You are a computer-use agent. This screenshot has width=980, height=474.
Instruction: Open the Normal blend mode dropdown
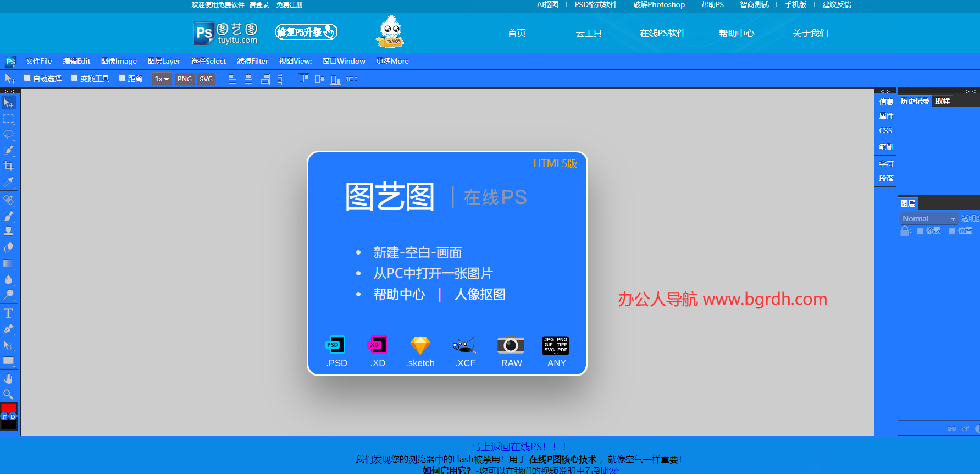point(929,218)
